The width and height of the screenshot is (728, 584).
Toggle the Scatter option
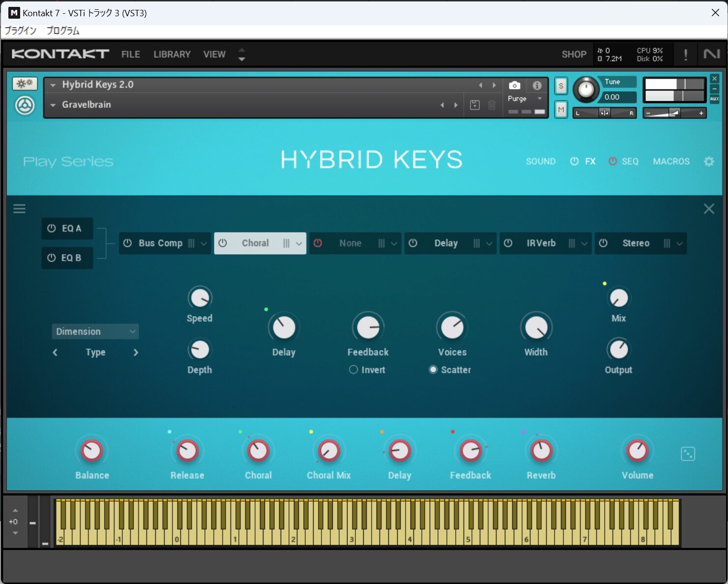pos(433,370)
